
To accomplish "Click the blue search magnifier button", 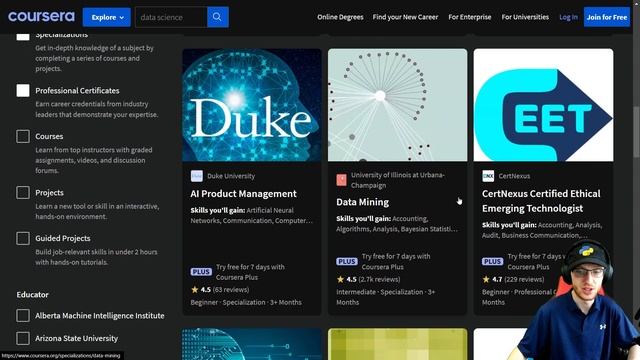I will [x=218, y=17].
